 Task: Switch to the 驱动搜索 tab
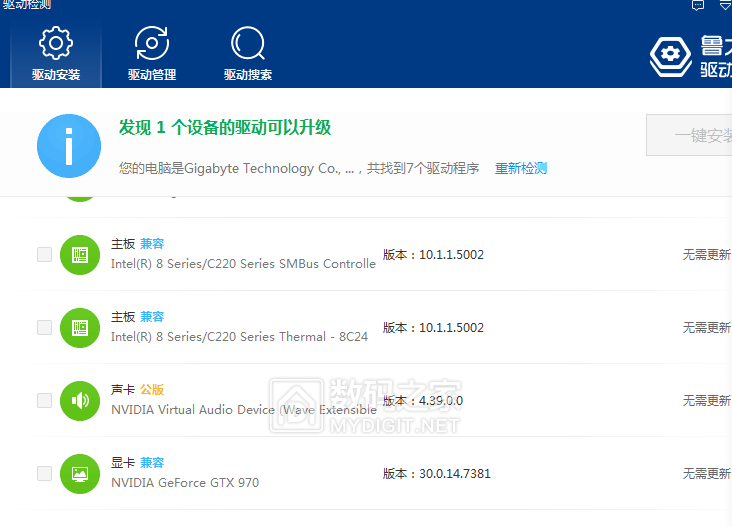[248, 53]
